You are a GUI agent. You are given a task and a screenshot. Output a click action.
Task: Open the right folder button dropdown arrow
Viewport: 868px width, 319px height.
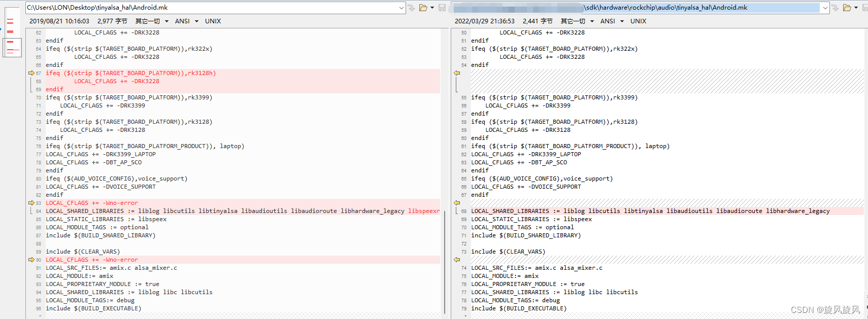[x=856, y=8]
